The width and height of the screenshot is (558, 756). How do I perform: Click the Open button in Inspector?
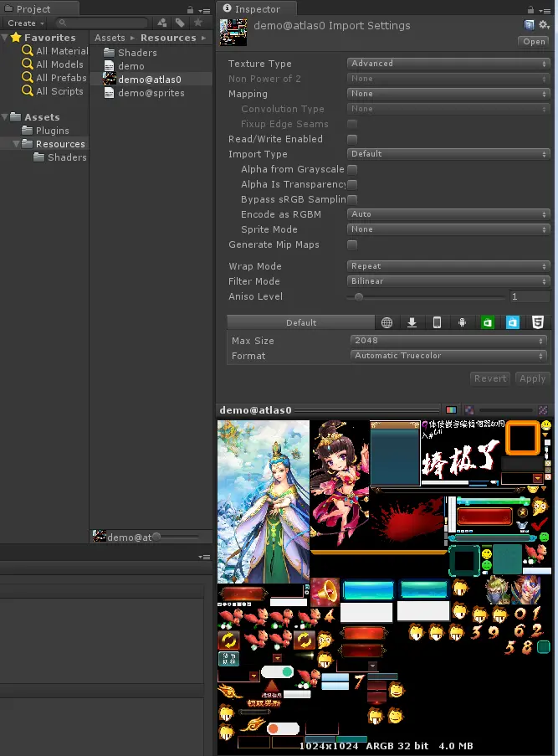pyautogui.click(x=534, y=42)
